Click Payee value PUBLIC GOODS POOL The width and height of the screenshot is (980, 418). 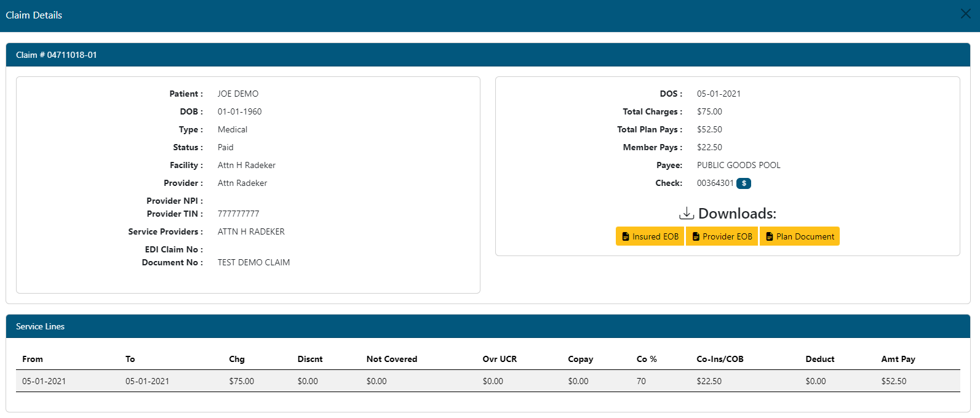[739, 165]
